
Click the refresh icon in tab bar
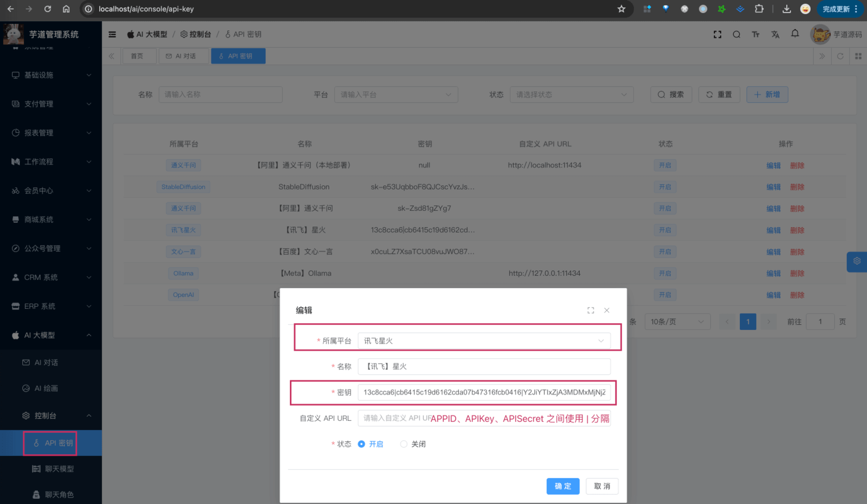click(x=840, y=56)
